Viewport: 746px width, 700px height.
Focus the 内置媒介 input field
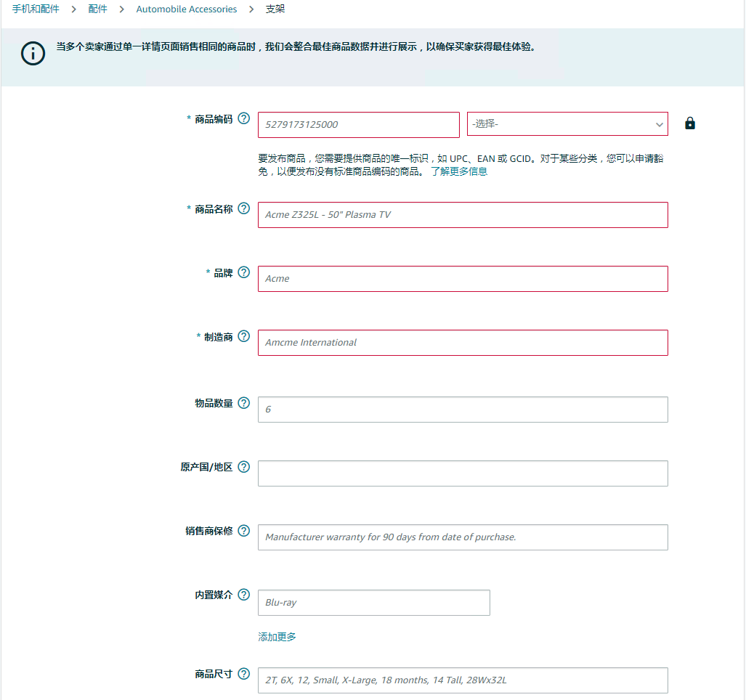pos(374,603)
